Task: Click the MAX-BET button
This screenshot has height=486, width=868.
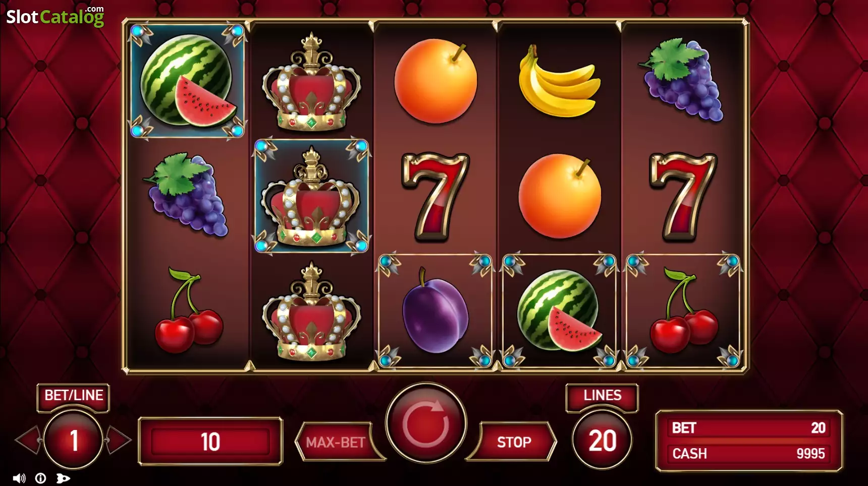Action: click(x=336, y=442)
